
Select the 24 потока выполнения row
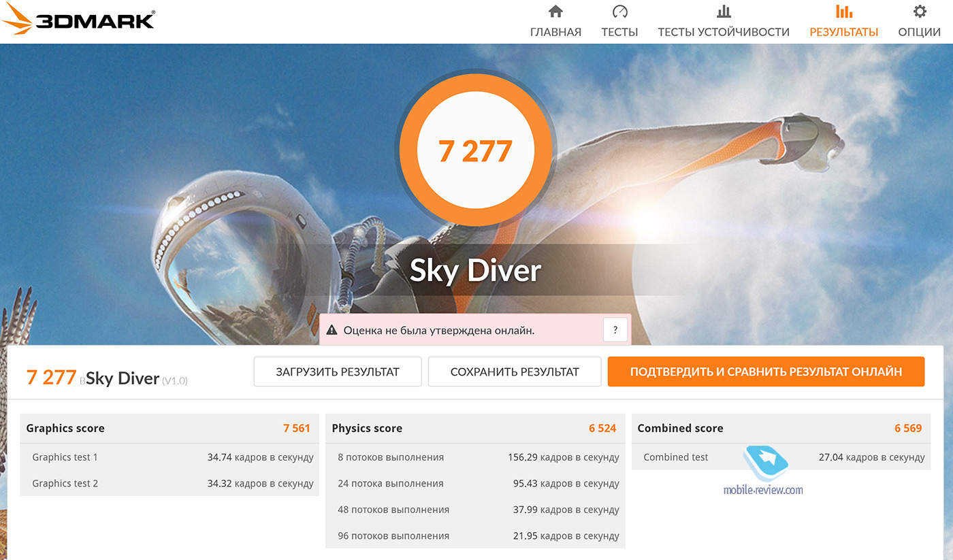pos(475,483)
